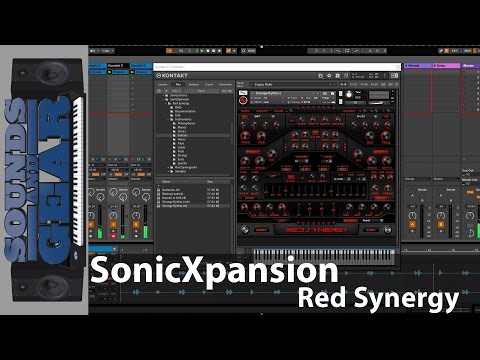Click the large knob right of RED SYNERGY logo
This screenshot has width=480, height=360.
pos(388,230)
